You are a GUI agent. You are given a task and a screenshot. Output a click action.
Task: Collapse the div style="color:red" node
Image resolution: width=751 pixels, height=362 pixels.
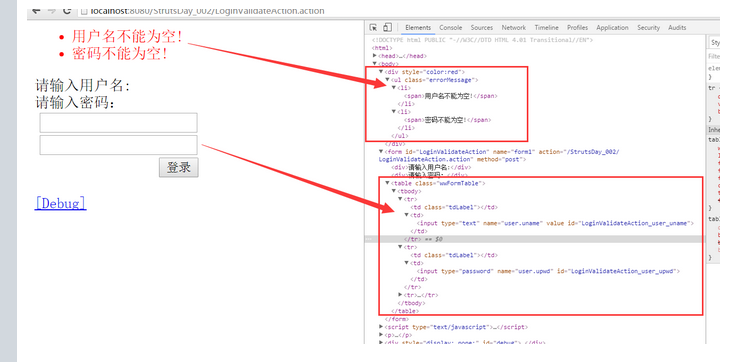[381, 72]
